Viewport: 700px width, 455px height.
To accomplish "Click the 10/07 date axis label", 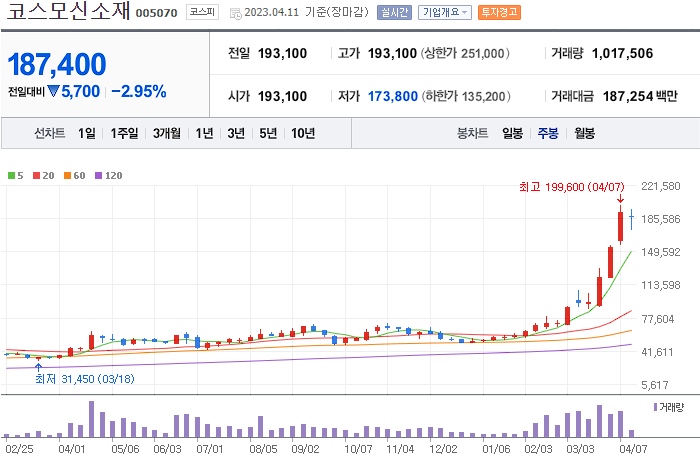I will (358, 449).
